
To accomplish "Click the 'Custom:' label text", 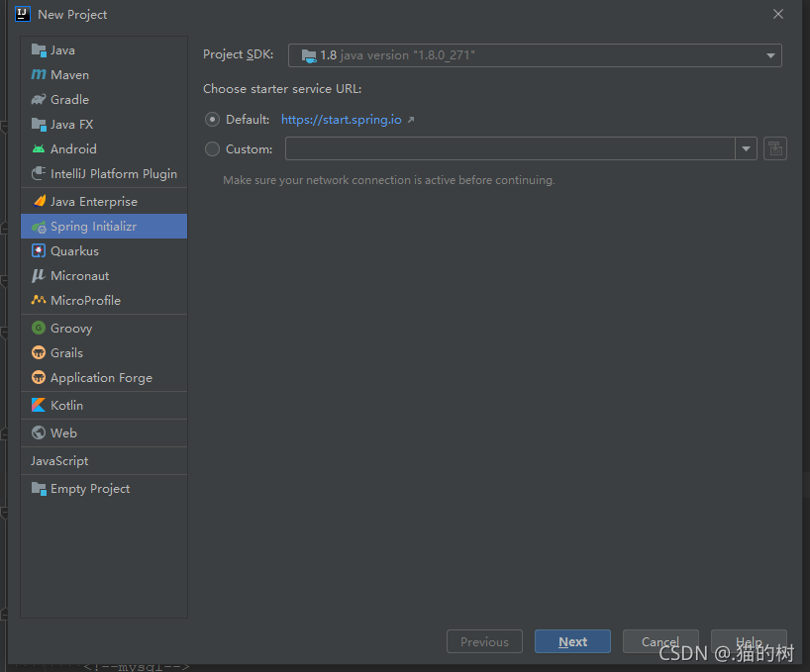I will tap(249, 149).
